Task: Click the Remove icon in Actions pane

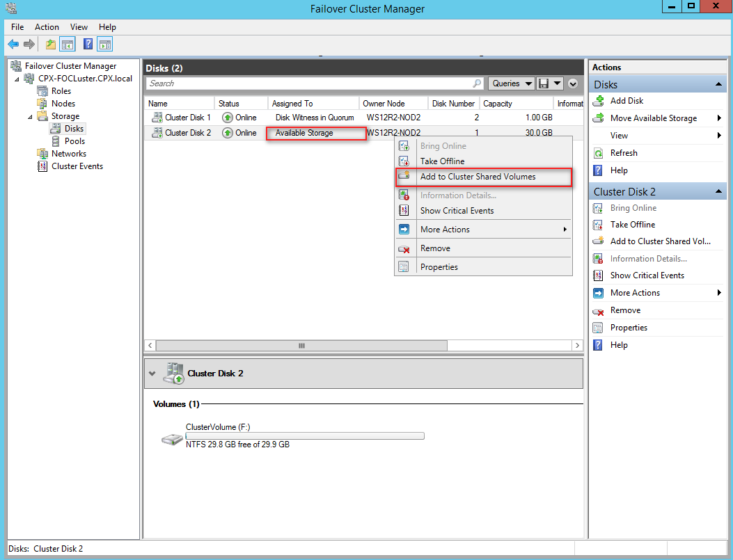Action: [598, 310]
